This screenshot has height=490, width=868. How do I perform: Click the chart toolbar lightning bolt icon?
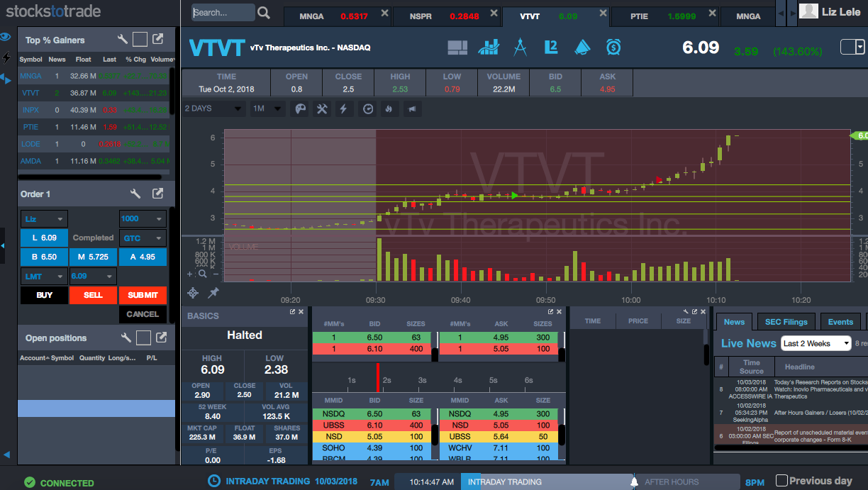point(344,108)
